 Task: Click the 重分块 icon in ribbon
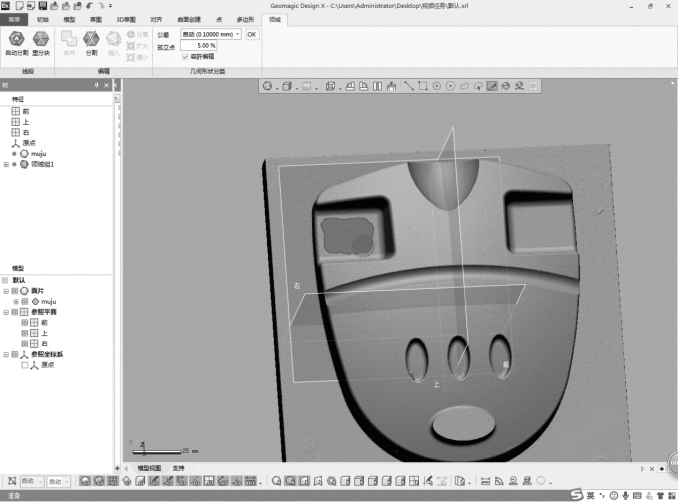41,40
